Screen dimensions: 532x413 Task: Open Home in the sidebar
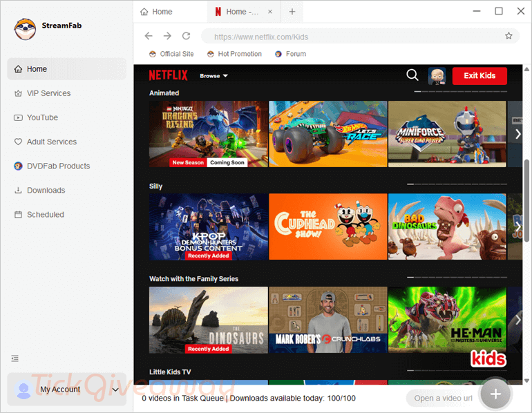[67, 69]
